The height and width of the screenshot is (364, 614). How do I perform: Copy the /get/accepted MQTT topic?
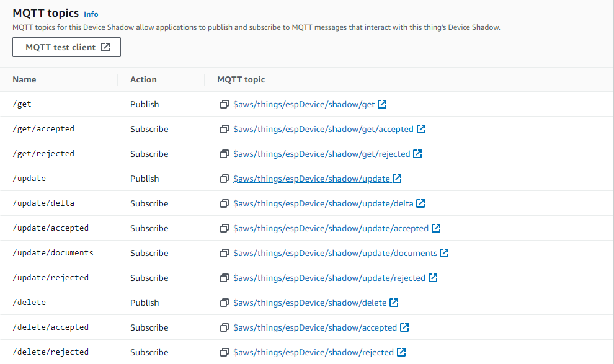click(x=224, y=129)
